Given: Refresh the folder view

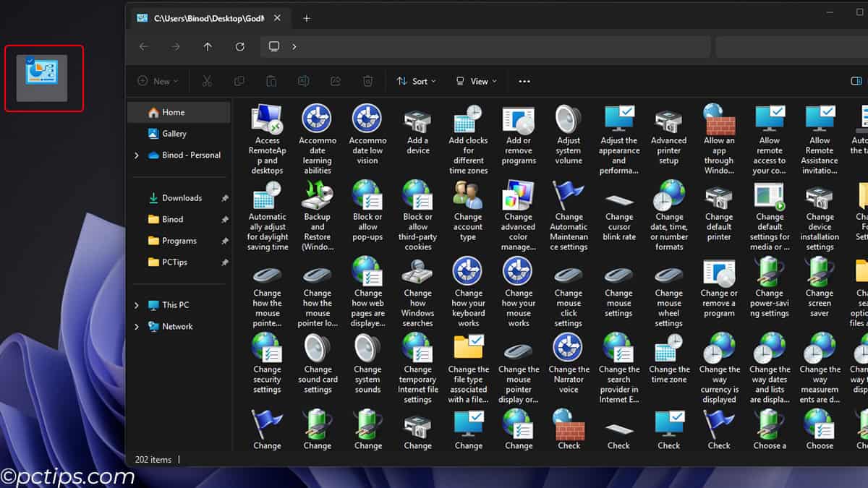Looking at the screenshot, I should coord(239,46).
